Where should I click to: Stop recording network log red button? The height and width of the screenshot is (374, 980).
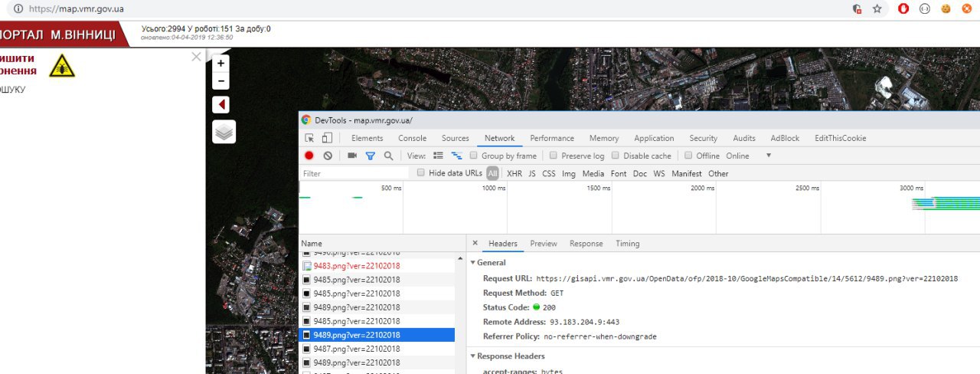pos(309,156)
